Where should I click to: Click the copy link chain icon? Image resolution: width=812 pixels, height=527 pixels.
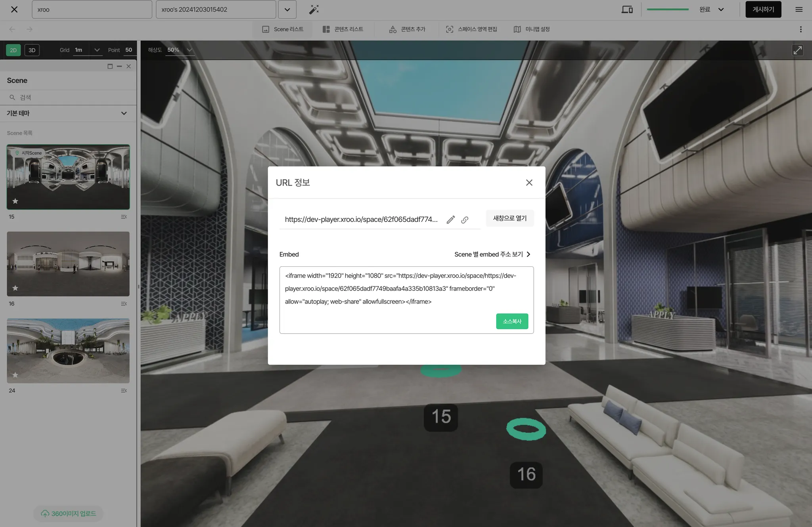[x=465, y=220]
